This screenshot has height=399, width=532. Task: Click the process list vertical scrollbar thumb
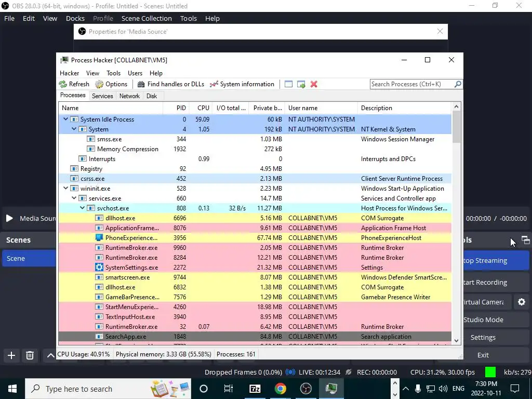(456, 127)
